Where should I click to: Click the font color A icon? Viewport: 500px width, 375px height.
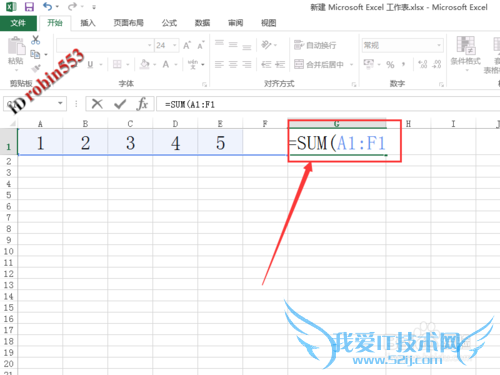point(166,64)
